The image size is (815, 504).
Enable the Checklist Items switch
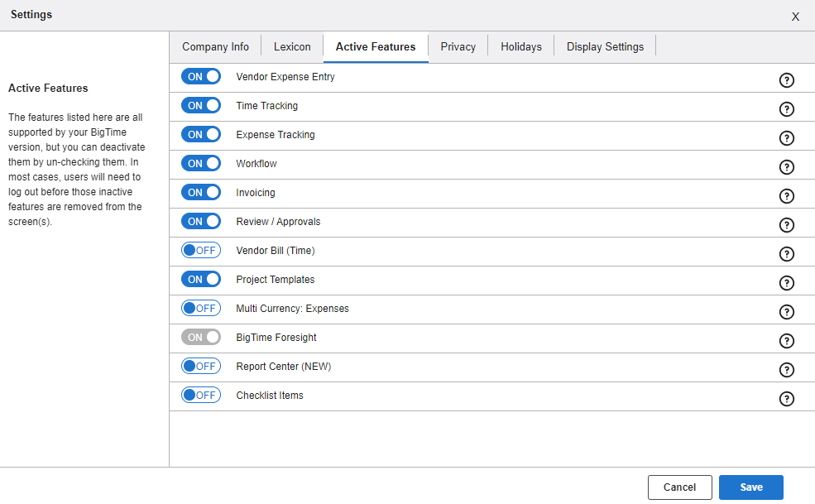tap(201, 396)
